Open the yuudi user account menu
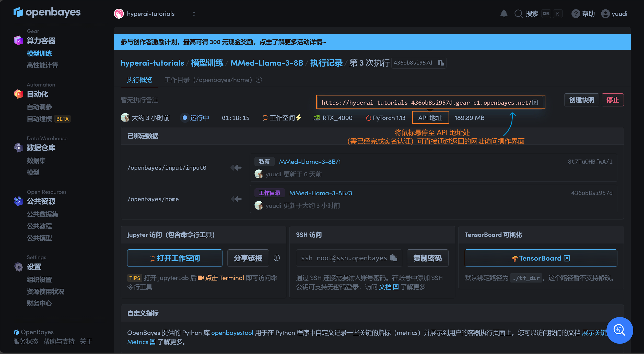Image resolution: width=644 pixels, height=354 pixels. point(614,14)
